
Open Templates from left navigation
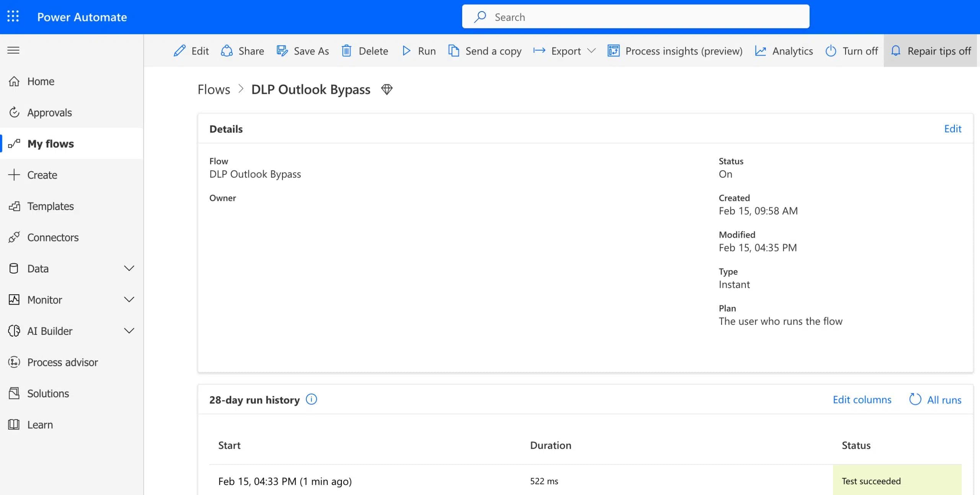(x=50, y=206)
